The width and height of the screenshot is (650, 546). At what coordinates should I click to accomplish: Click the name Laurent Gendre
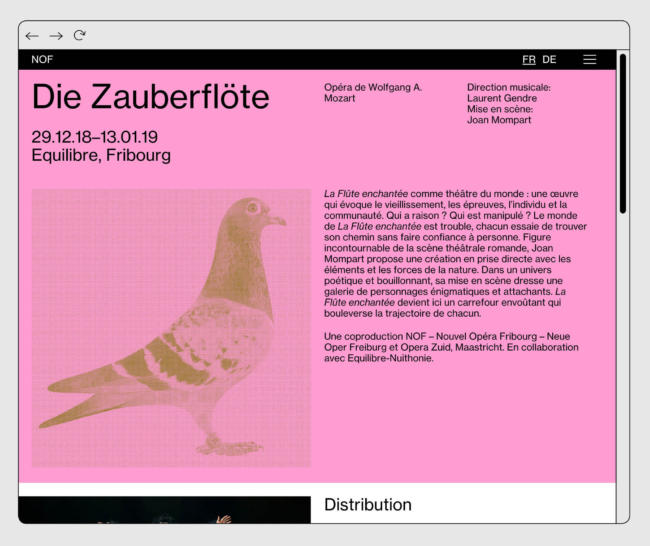click(x=502, y=98)
